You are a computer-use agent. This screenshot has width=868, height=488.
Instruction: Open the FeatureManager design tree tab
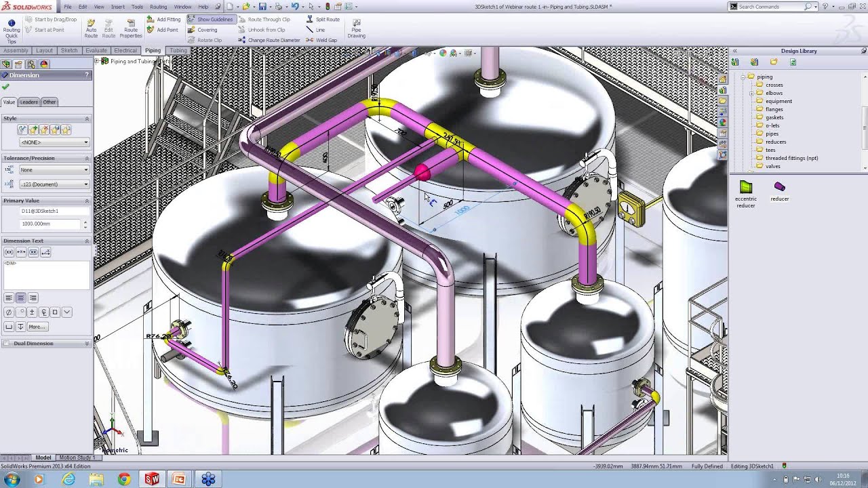6,64
